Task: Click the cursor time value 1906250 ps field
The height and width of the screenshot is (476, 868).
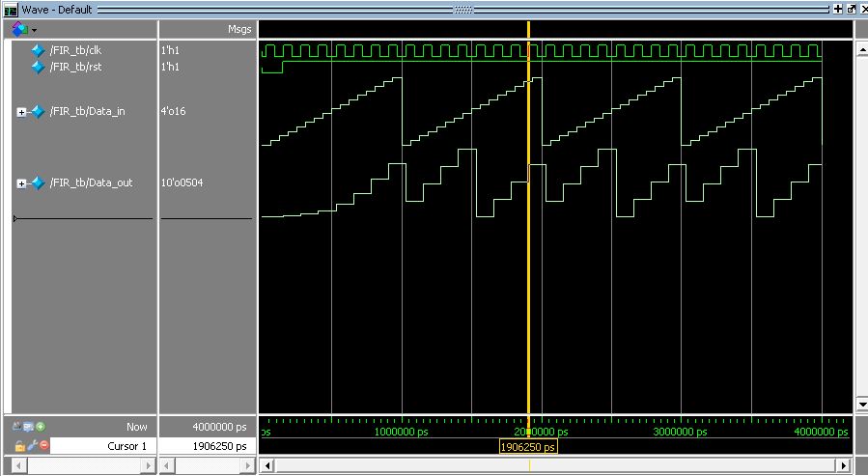Action: tap(208, 446)
